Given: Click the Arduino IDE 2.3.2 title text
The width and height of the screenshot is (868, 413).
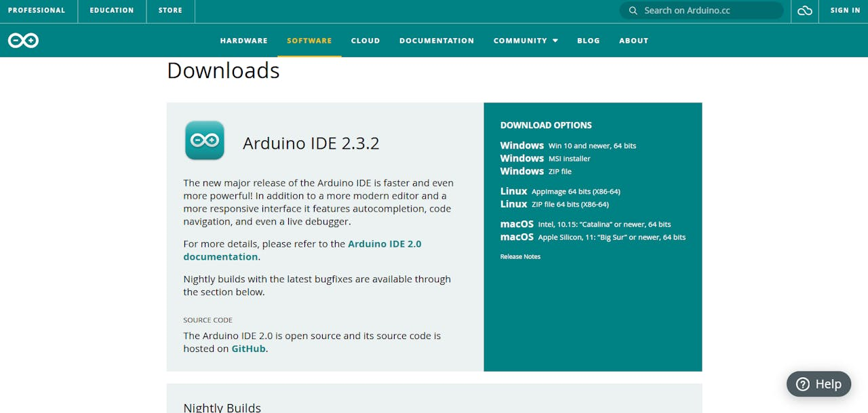Looking at the screenshot, I should coord(311,143).
